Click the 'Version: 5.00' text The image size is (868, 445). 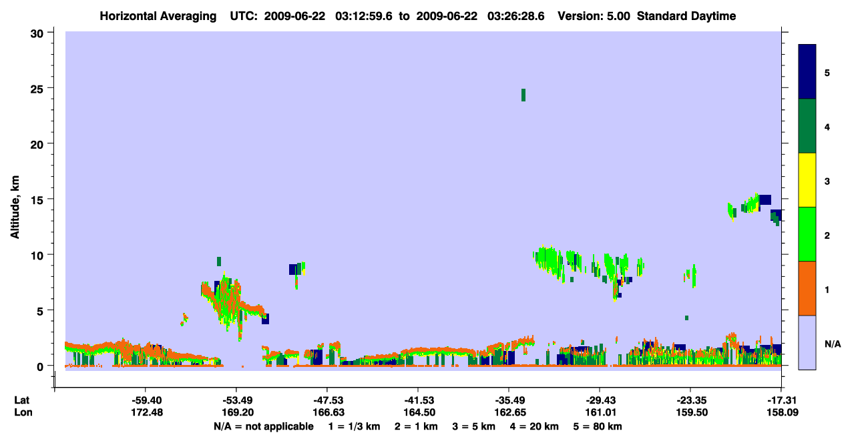[593, 17]
